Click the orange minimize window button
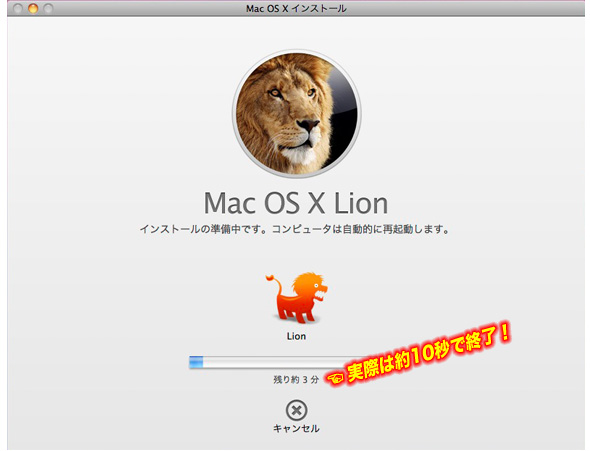 (33, 8)
